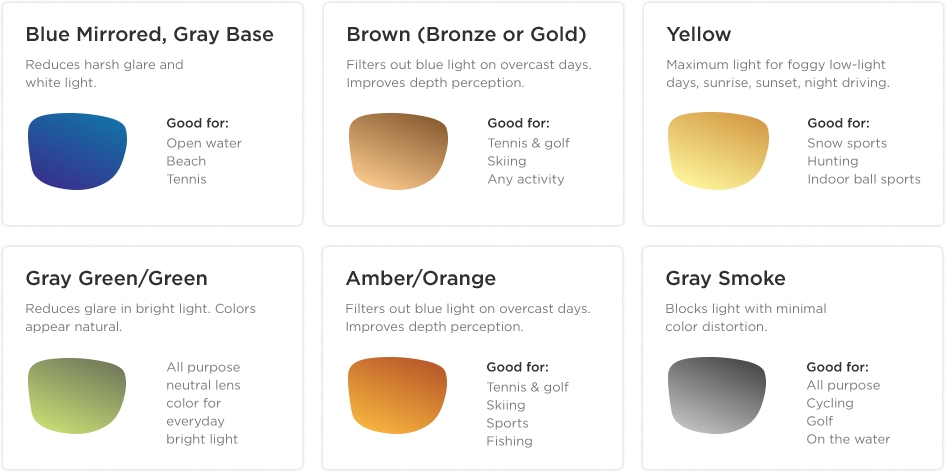Image resolution: width=946 pixels, height=472 pixels.
Task: Select "Hunting" in the Yellow card
Action: coord(833,161)
